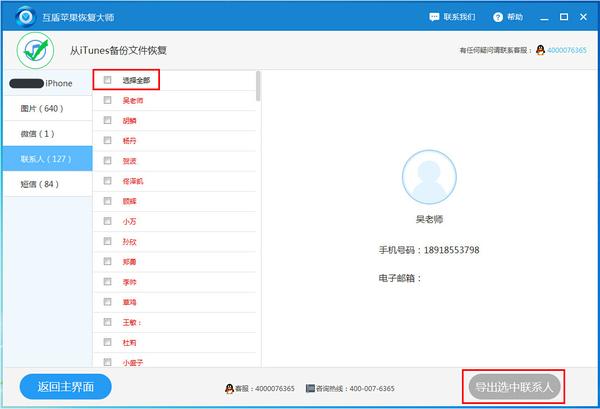
Task: Click the contact avatar placeholder above 吴老师
Action: pos(429,177)
